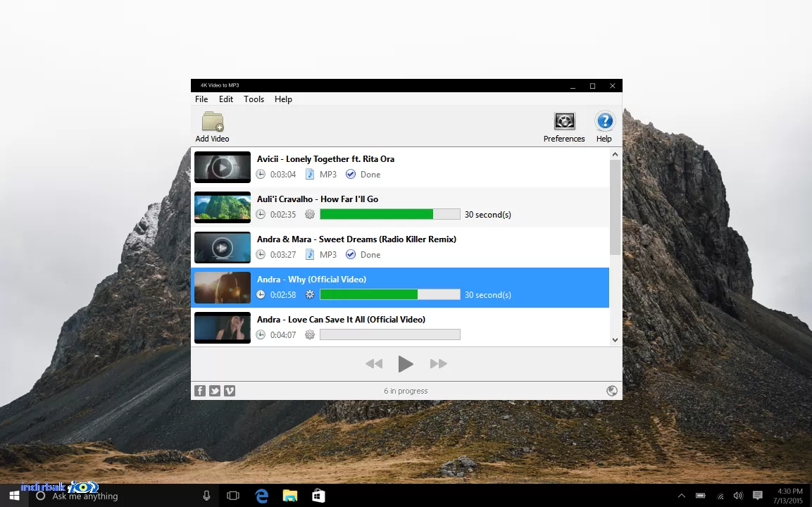812x507 pixels.
Task: Click the empty progress bar for Love Can Save It All
Action: [x=390, y=335]
